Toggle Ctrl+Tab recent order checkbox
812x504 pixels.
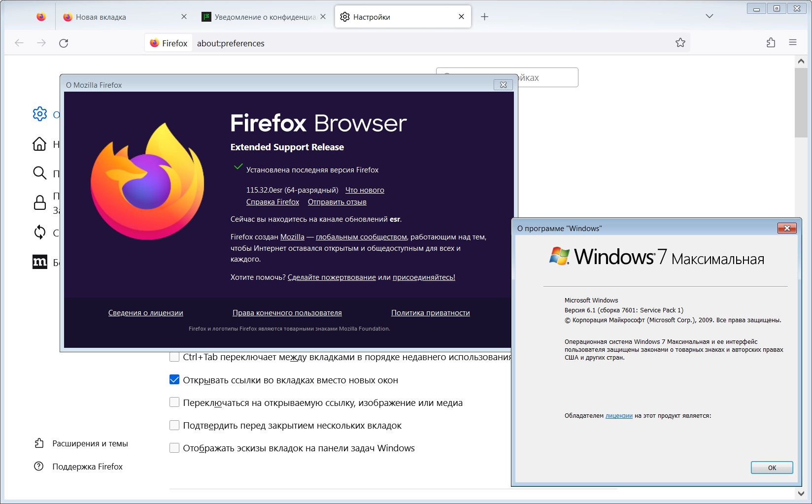174,357
